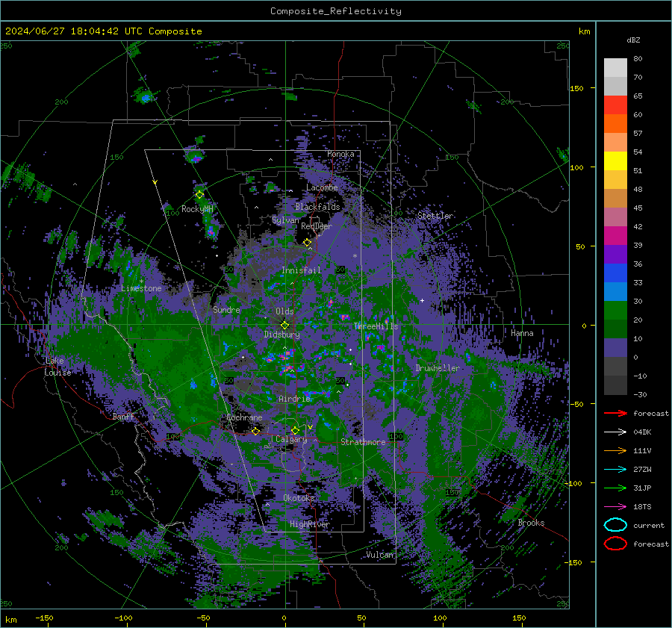This screenshot has height=628, width=672.
Task: Click the Ponoka city label
Action: tap(340, 154)
